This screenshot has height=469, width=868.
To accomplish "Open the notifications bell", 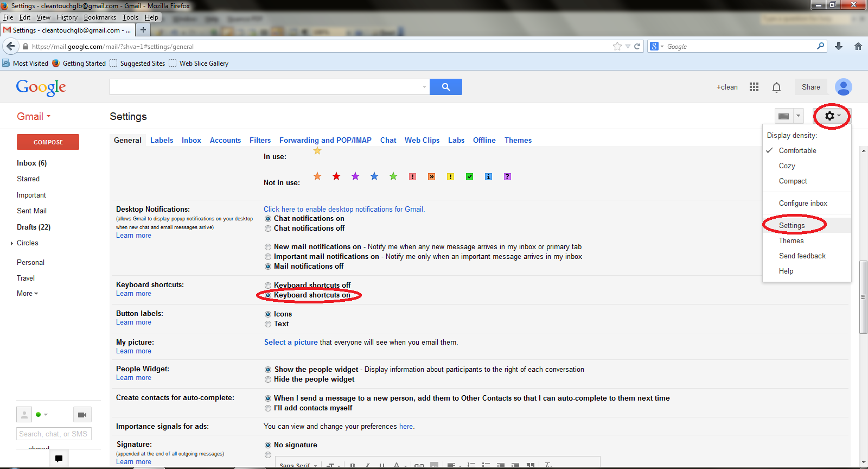I will click(776, 87).
